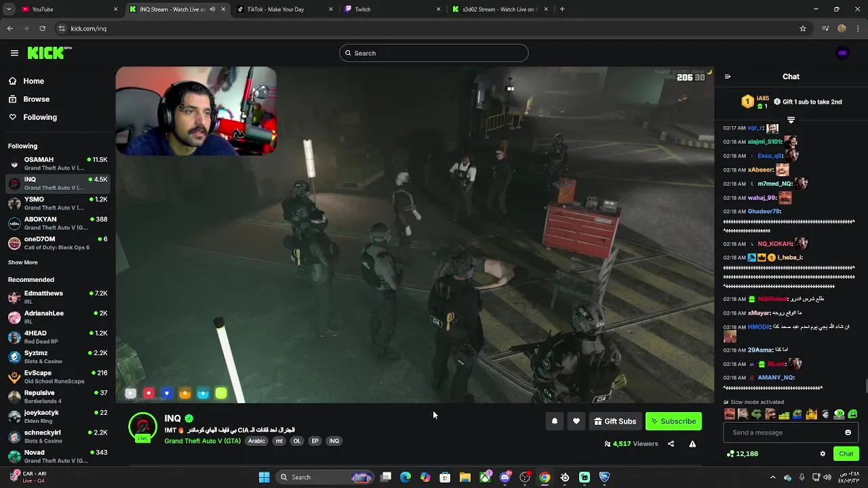This screenshot has width=868, height=488.
Task: Expand the leaderboard pull-down handle in chat
Action: click(x=791, y=119)
